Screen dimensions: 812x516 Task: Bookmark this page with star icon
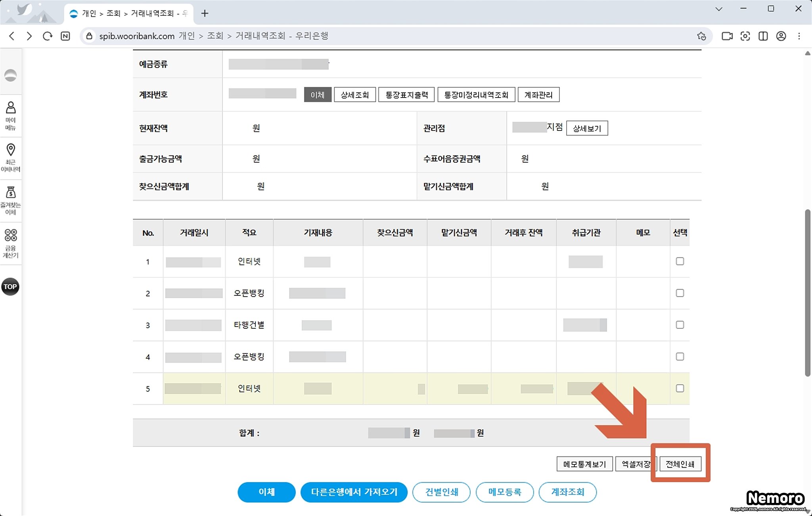[x=701, y=36]
